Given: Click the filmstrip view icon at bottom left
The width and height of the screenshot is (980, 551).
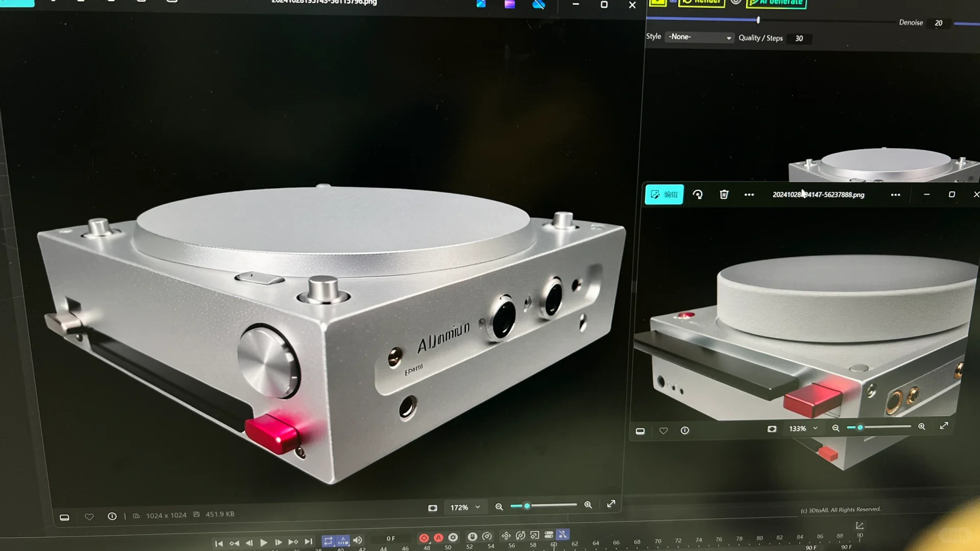Looking at the screenshot, I should pos(64,517).
